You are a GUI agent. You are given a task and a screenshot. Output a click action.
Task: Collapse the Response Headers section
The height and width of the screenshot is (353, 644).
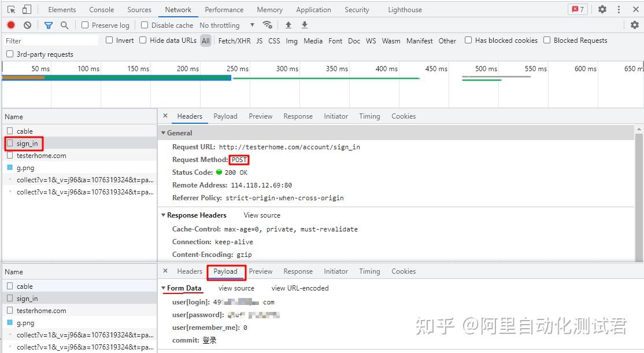tap(163, 215)
